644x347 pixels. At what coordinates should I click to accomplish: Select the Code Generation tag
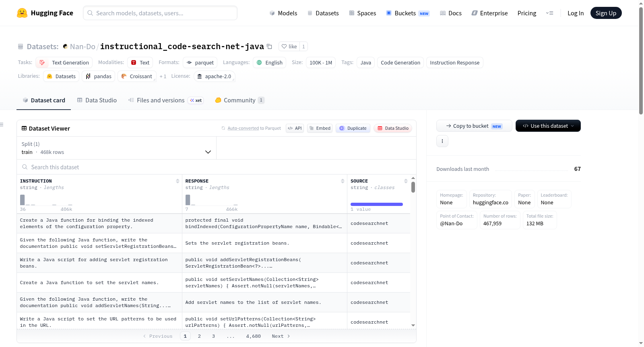pyautogui.click(x=400, y=62)
